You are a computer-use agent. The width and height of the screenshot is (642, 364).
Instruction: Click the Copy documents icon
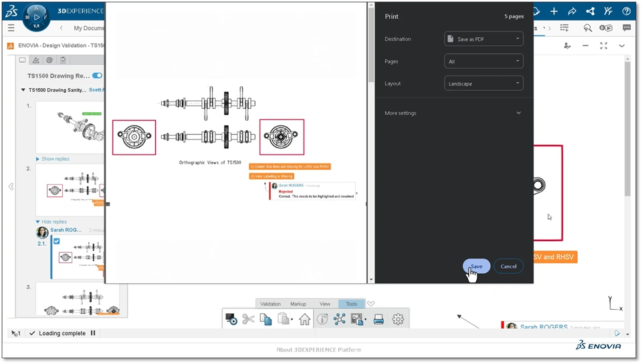point(265,319)
